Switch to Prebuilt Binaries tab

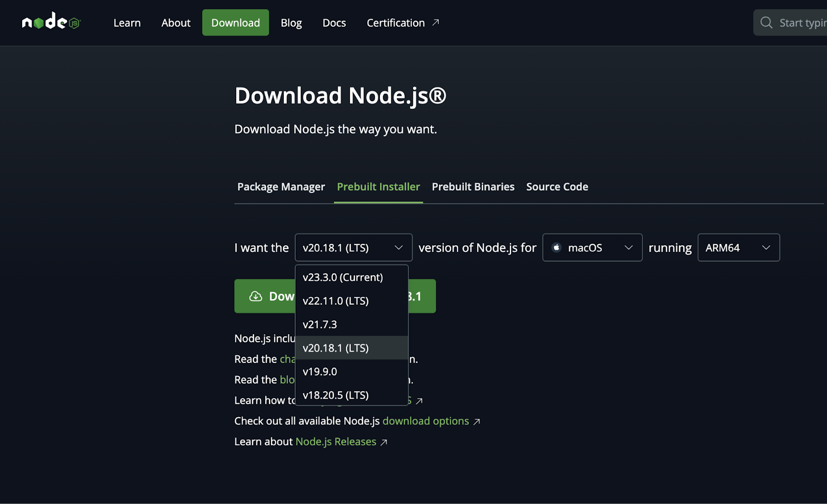[x=473, y=187]
